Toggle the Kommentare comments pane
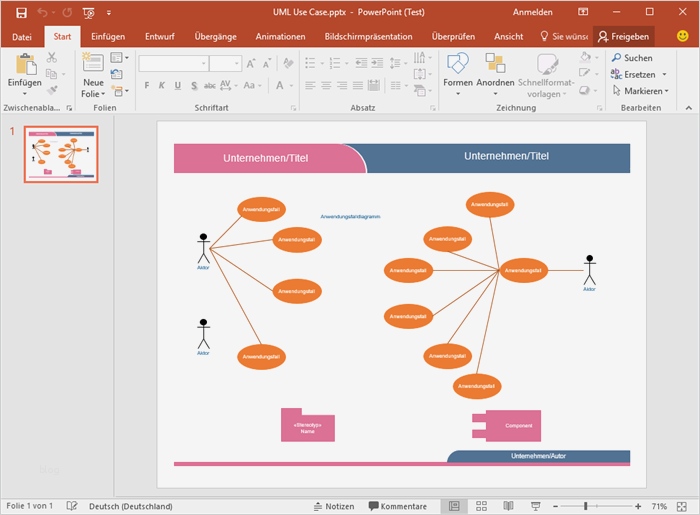 (x=398, y=507)
